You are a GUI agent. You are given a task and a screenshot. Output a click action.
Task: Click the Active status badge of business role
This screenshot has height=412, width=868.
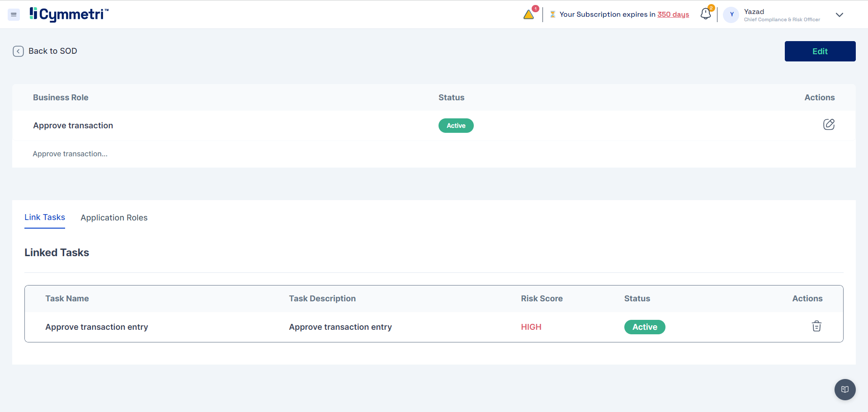coord(456,126)
